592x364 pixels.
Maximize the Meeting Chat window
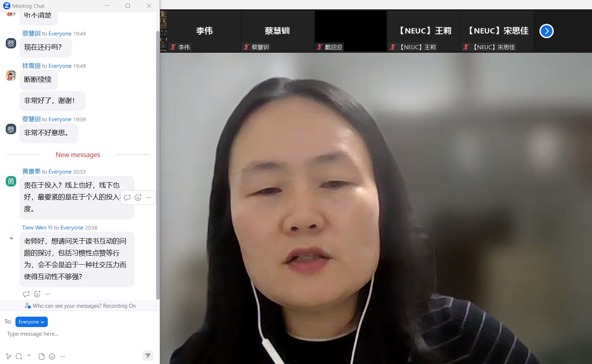pos(128,6)
